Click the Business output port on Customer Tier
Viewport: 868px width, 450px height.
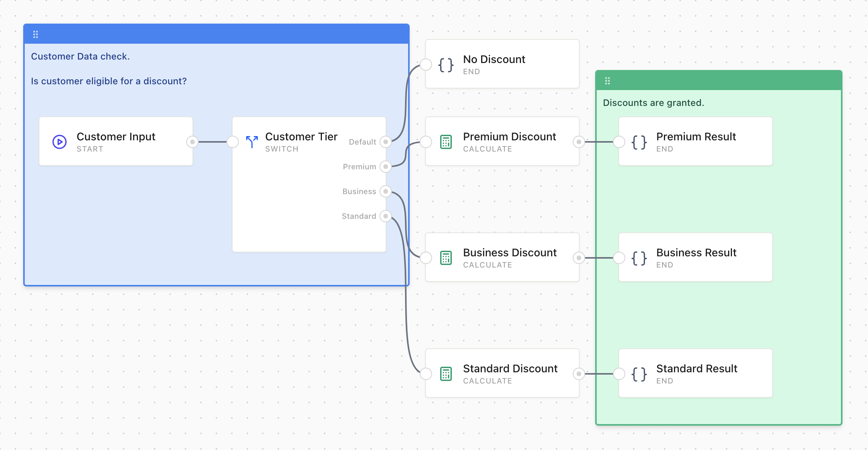(x=385, y=191)
